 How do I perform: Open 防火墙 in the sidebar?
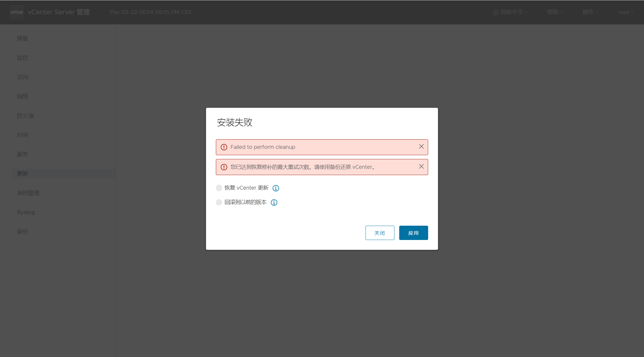pyautogui.click(x=25, y=116)
